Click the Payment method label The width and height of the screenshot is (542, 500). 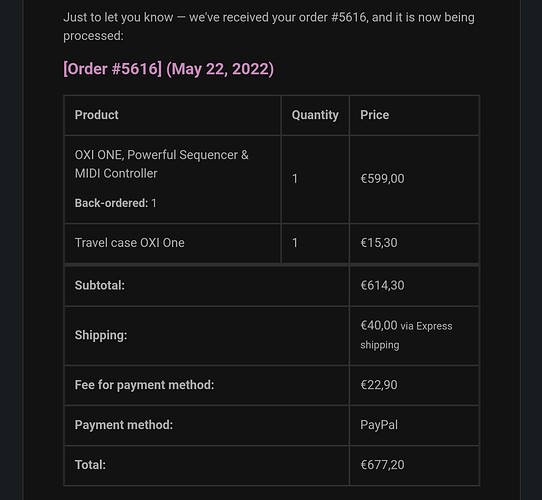(x=123, y=425)
